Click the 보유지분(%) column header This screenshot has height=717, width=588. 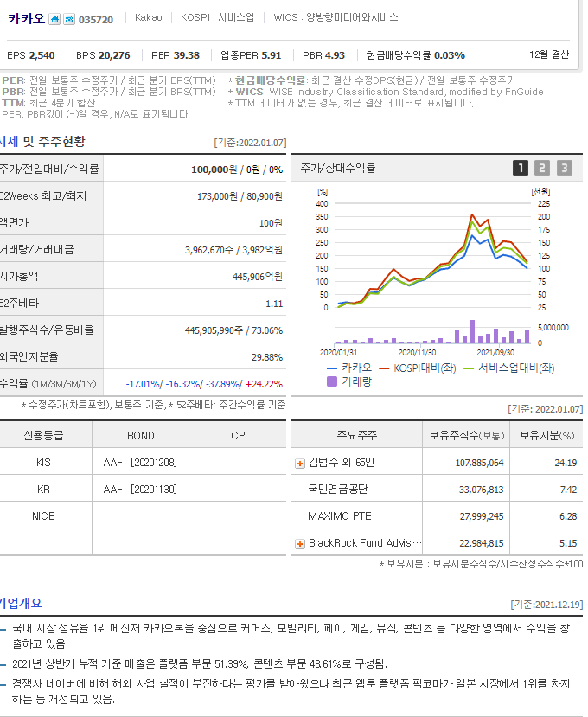546,436
